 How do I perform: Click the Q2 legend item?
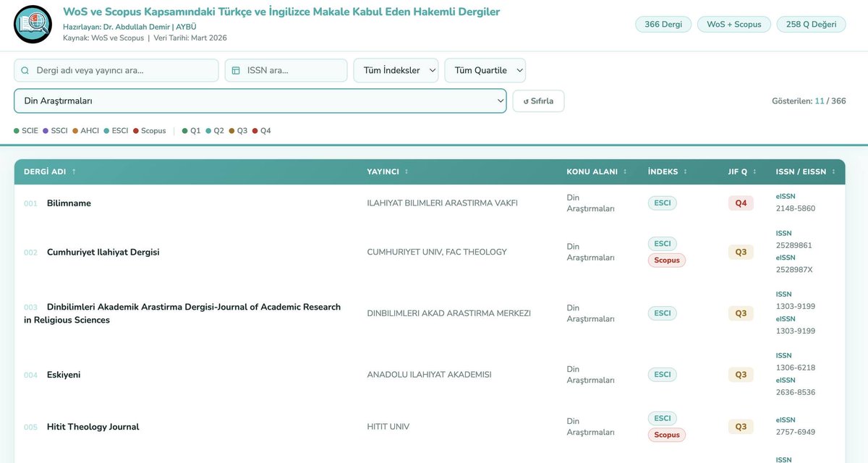pos(215,131)
